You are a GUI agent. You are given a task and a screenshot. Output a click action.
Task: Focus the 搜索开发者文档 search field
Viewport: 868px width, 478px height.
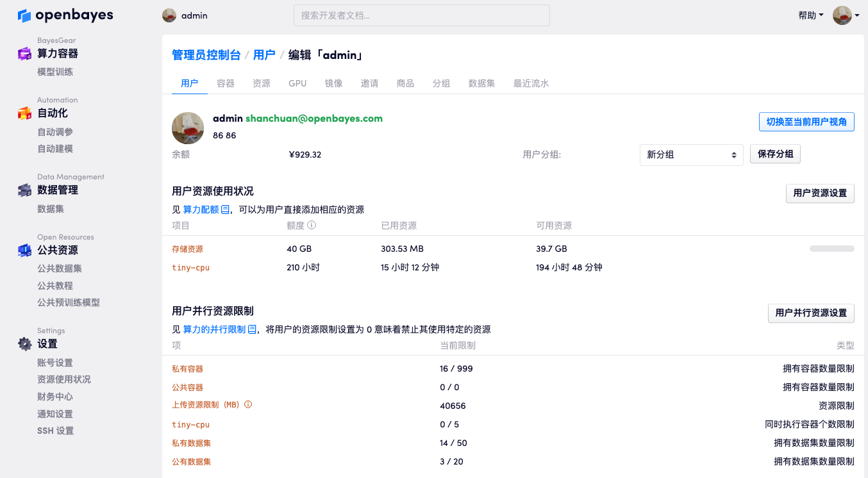point(421,15)
